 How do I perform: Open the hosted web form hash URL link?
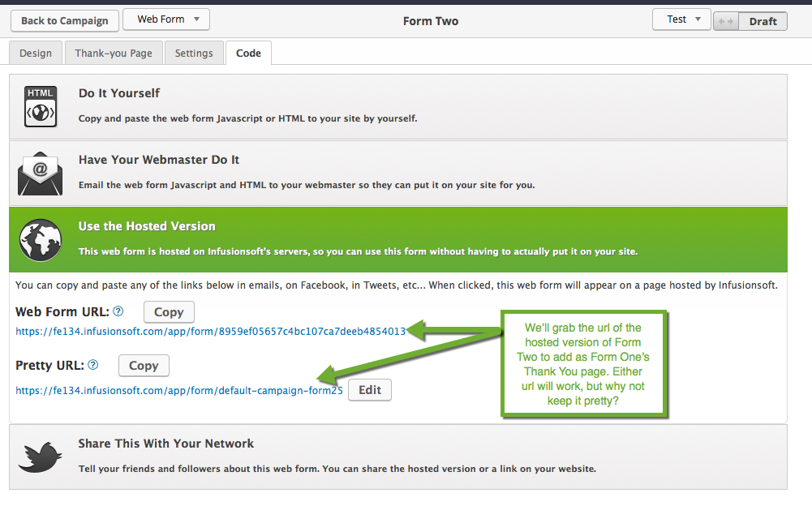pos(210,332)
